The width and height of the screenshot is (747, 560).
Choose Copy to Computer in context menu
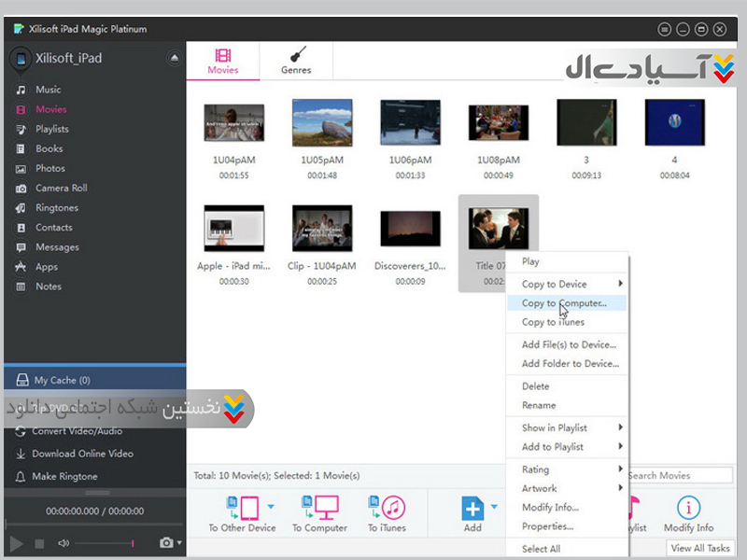[x=564, y=303]
